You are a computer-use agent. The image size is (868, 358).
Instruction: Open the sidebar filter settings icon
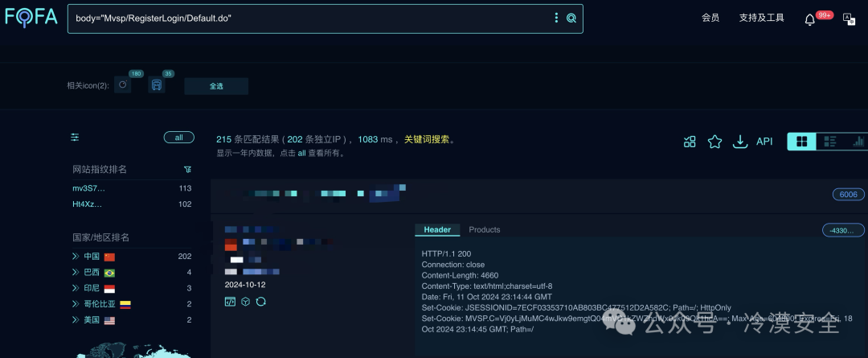click(75, 138)
